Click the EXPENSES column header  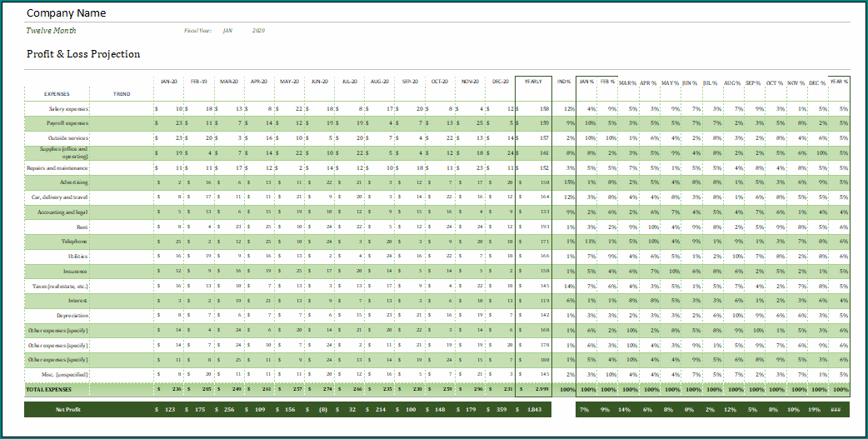tap(57, 94)
